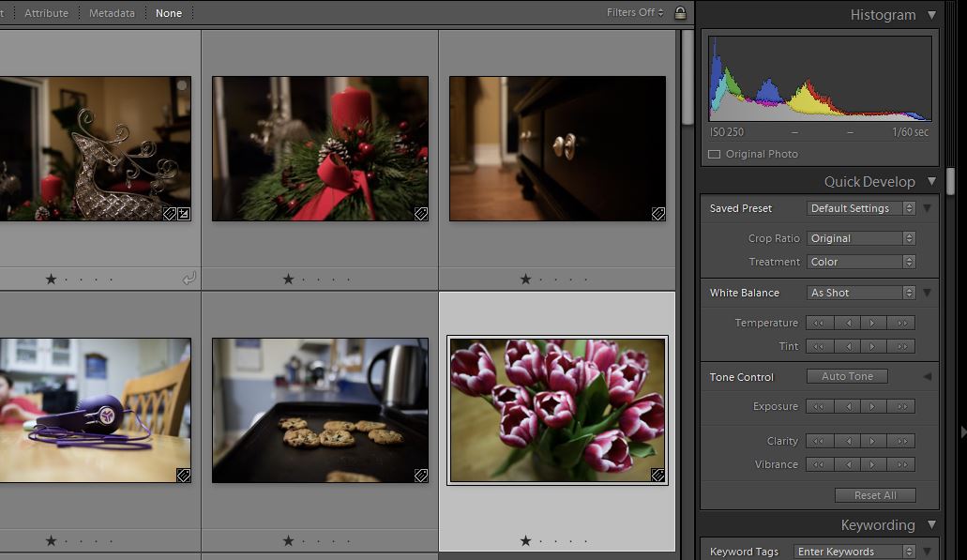
Task: Click the develop badge on the tulips photo
Action: pos(658,476)
